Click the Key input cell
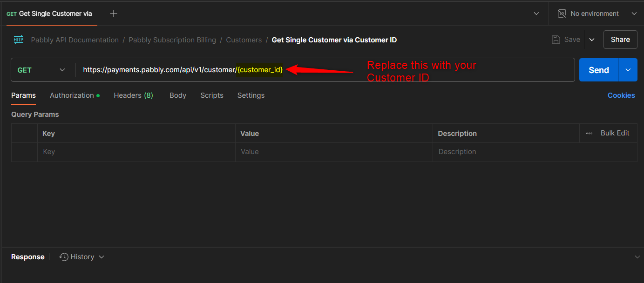Image resolution: width=644 pixels, height=283 pixels. click(136, 152)
